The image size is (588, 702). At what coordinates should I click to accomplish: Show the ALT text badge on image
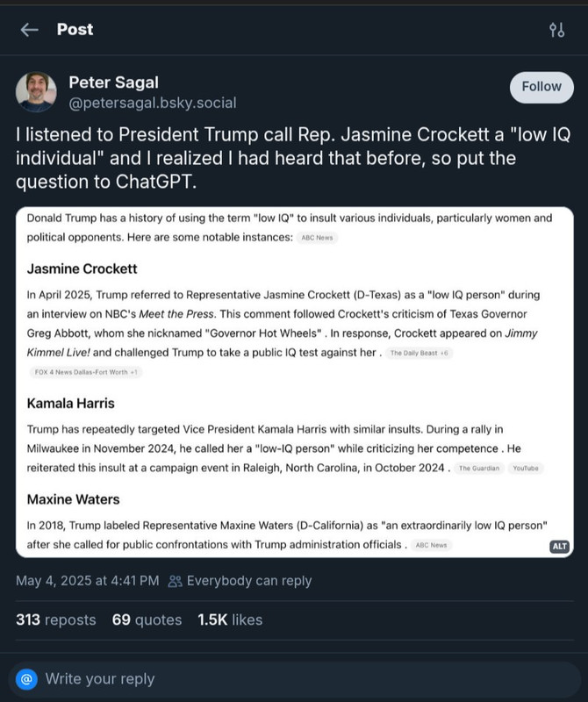coord(559,546)
